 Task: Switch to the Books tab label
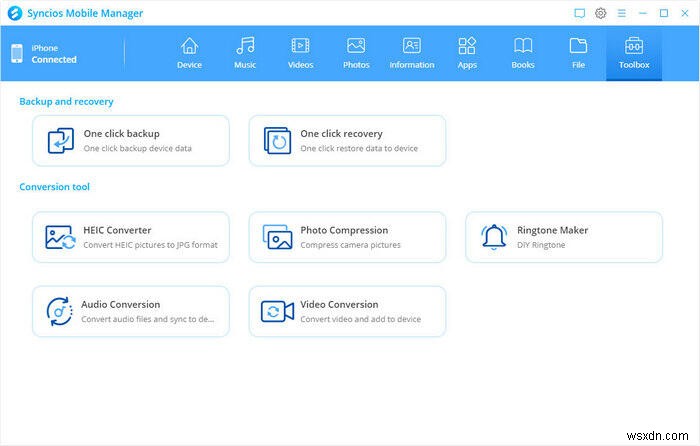tap(523, 65)
